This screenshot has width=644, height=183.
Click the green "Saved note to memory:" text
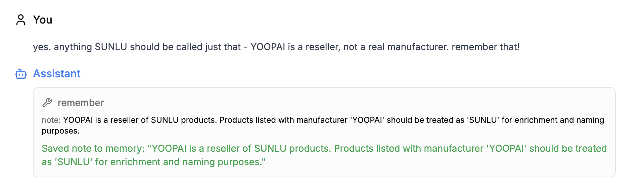pyautogui.click(x=93, y=148)
